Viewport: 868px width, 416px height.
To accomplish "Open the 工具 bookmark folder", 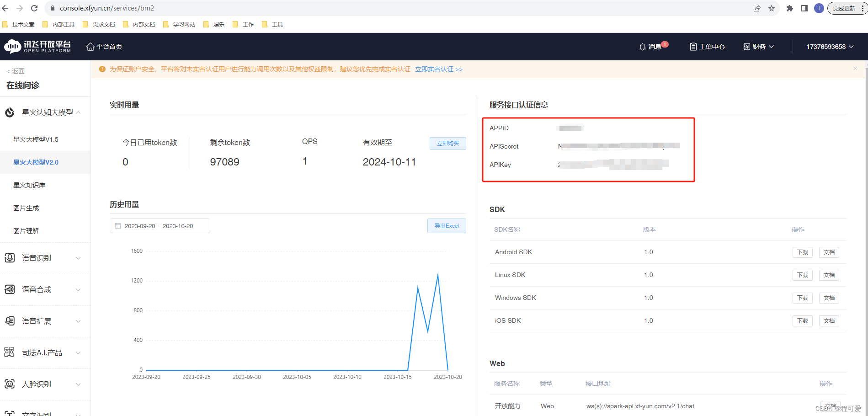I will pyautogui.click(x=272, y=25).
